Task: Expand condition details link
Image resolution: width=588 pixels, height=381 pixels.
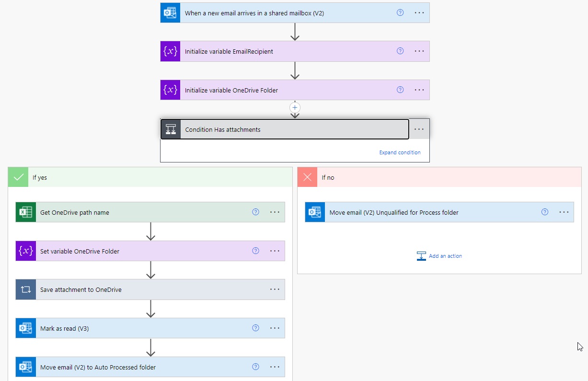Action: (x=400, y=152)
